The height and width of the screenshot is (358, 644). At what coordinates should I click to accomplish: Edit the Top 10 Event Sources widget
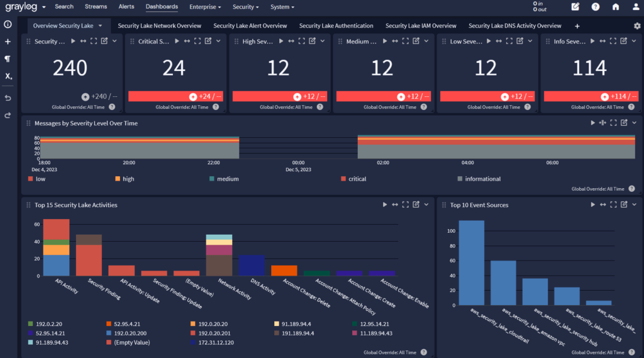(623, 205)
